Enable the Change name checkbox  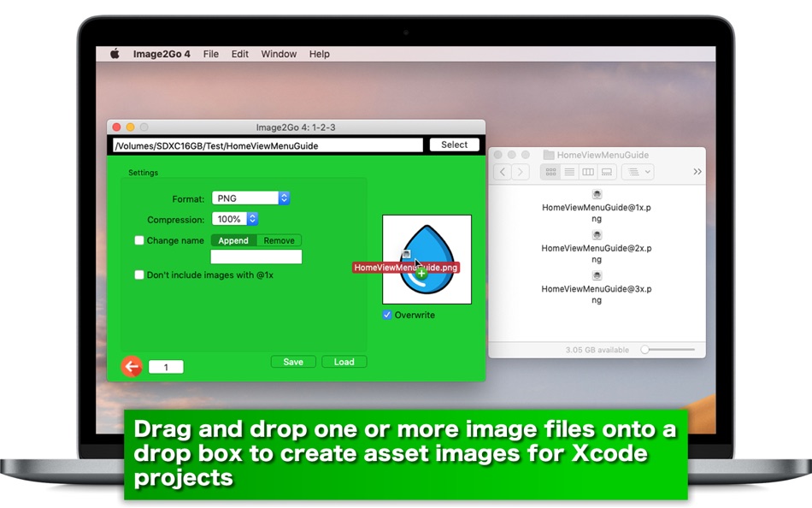coord(139,240)
